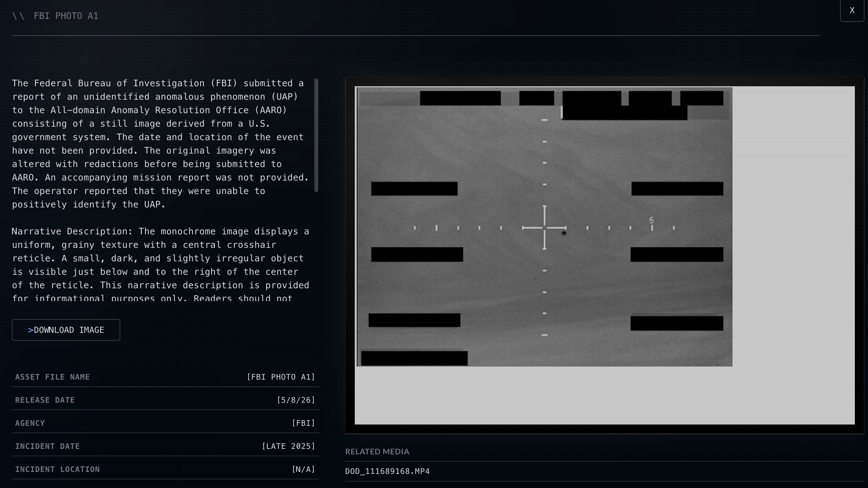Click the INCIDENT DATE label

pyautogui.click(x=47, y=446)
